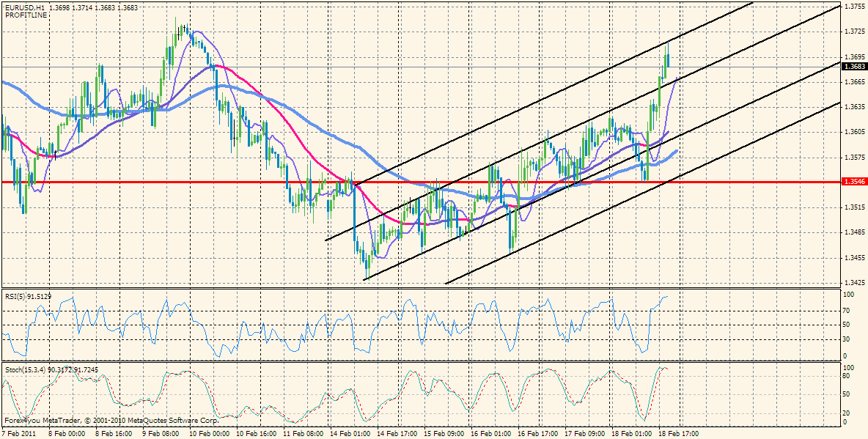Click the 1.3755 price scale label
This screenshot has height=439, width=868.
click(853, 6)
